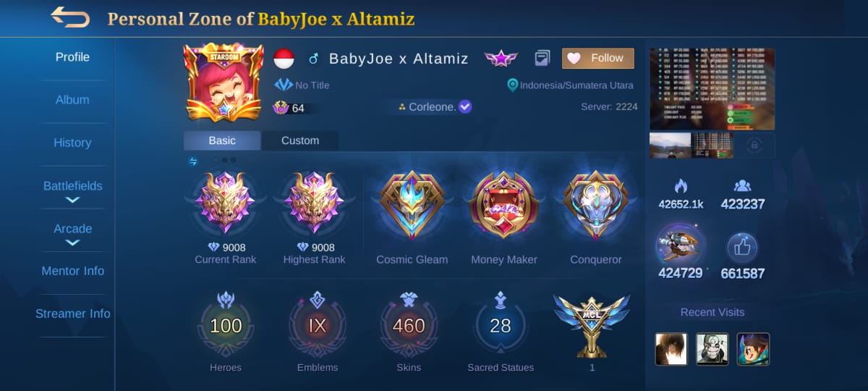Screen dimensions: 868x391
Task: Click the thumbs-up likes icon
Action: click(x=742, y=247)
